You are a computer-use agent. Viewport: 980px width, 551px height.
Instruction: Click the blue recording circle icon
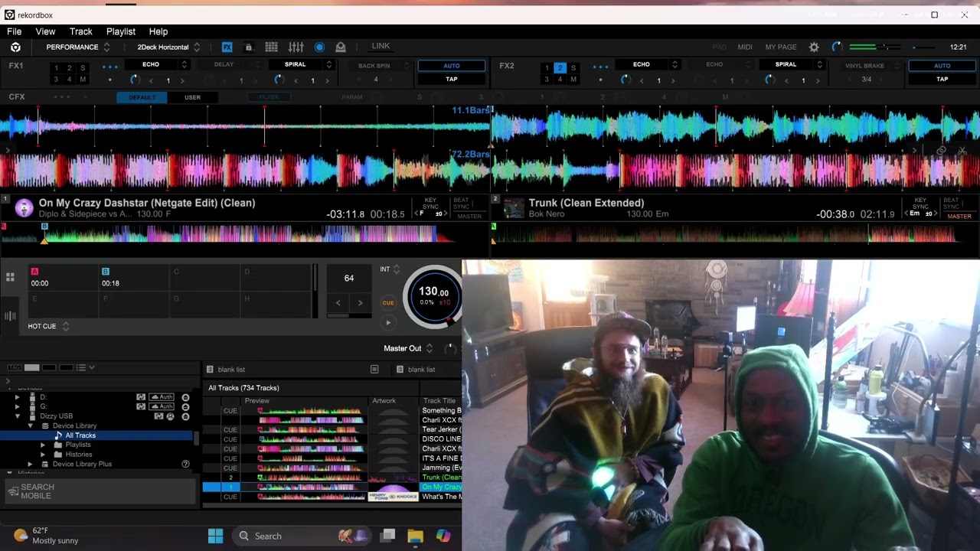pyautogui.click(x=319, y=47)
